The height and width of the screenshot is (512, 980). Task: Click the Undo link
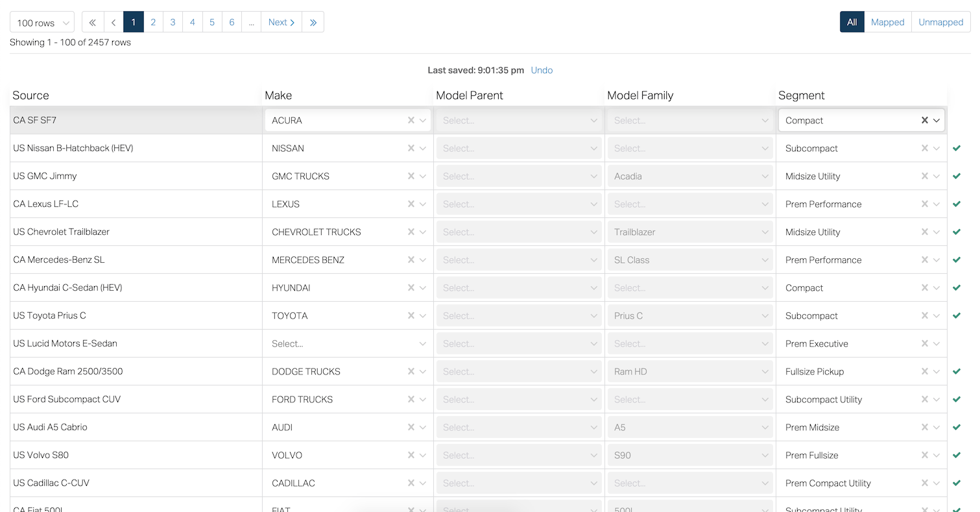pos(542,70)
